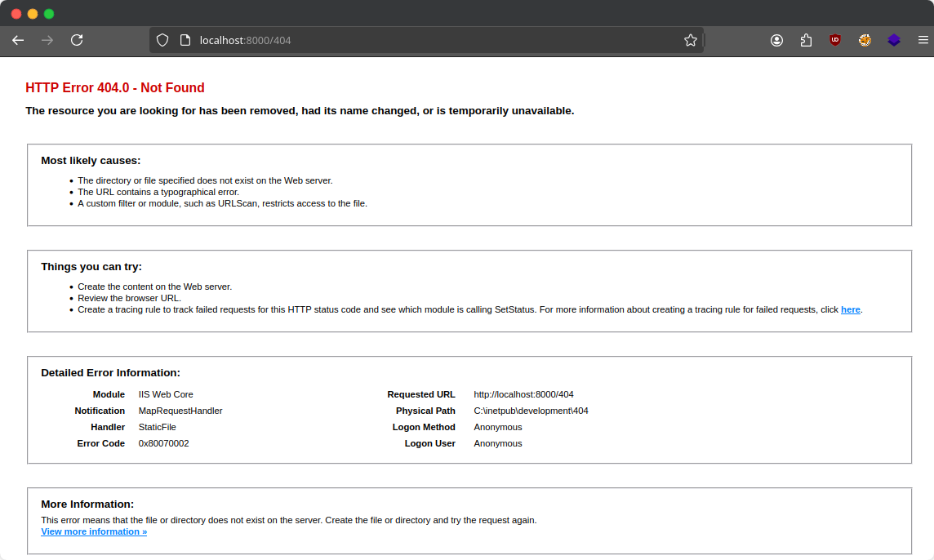934x560 pixels.
Task: Click the orange circular extension icon
Action: (864, 39)
